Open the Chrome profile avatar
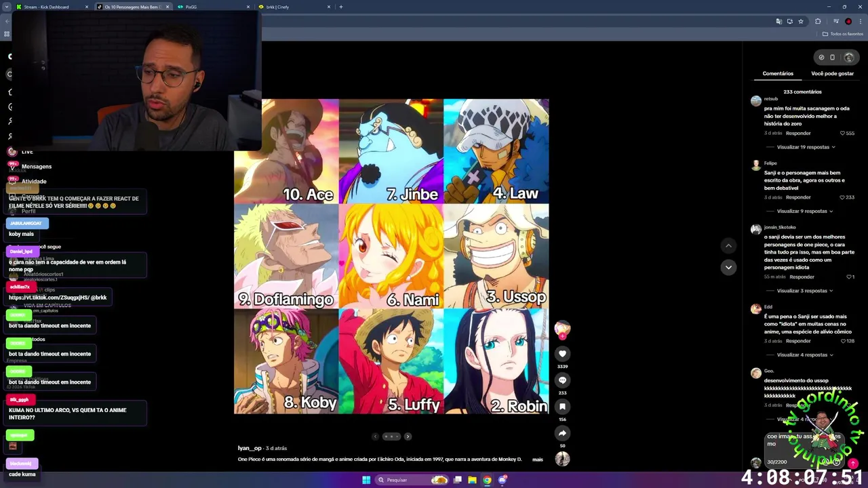868x488 pixels. pos(848,22)
